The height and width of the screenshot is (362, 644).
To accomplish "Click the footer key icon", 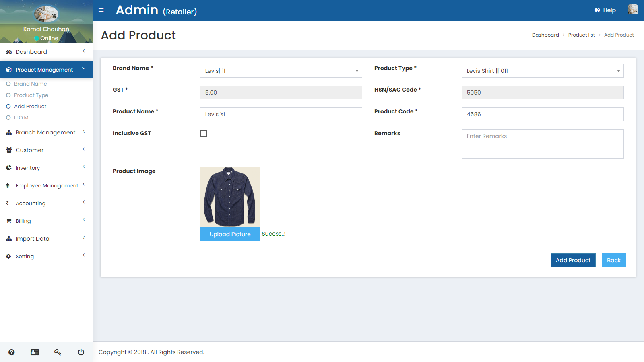I will [x=58, y=352].
